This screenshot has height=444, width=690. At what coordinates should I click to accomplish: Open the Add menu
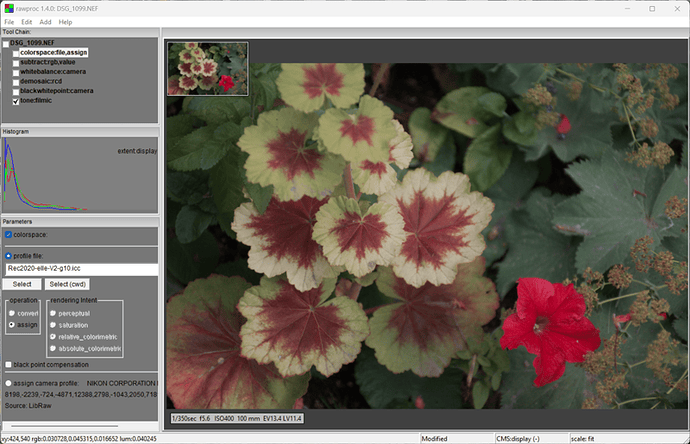(x=45, y=22)
